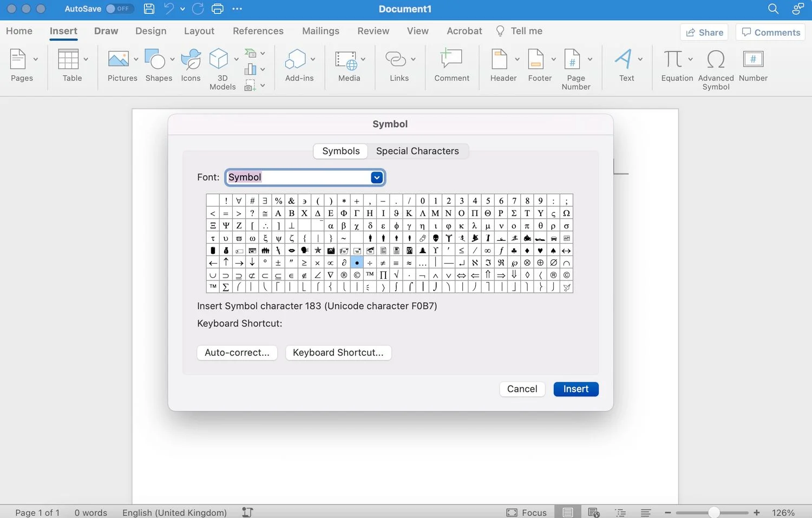The image size is (812, 518).
Task: Expand the Shapes dropdown arrow
Action: point(173,59)
